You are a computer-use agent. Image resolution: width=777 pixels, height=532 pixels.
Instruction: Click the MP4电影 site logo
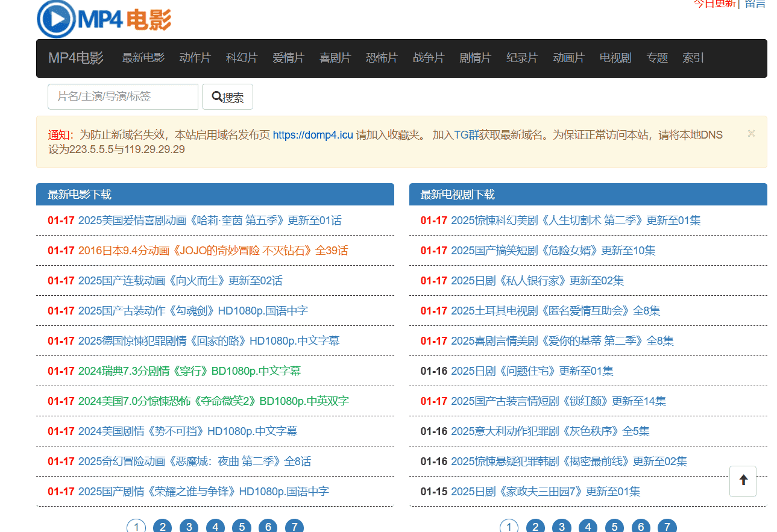click(104, 19)
